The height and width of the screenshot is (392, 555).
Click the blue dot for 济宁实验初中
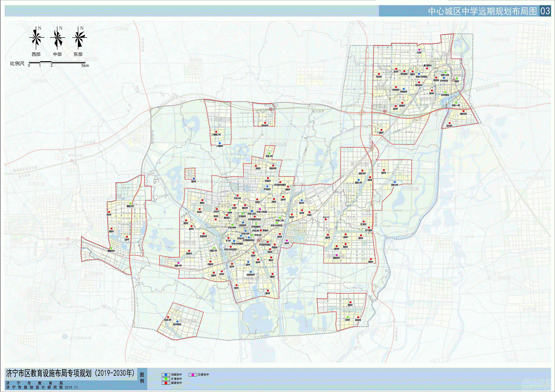click(267, 186)
